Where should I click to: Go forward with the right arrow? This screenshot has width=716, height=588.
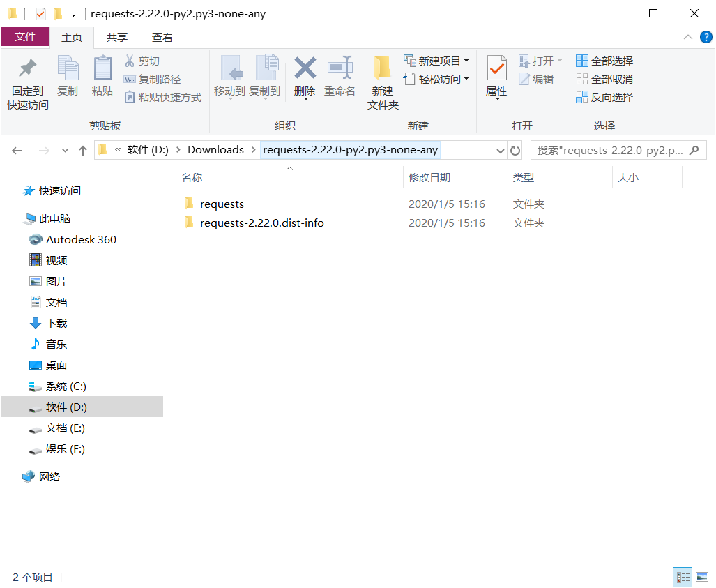pos(44,150)
